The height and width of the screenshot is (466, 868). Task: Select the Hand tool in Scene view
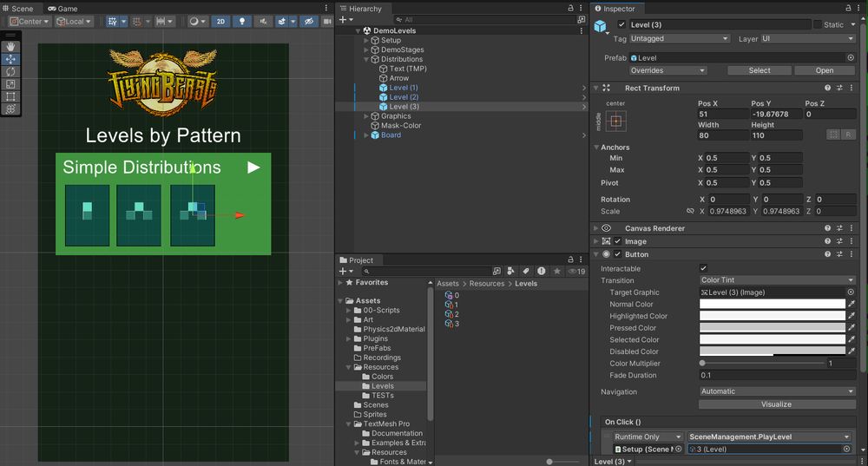click(10, 47)
